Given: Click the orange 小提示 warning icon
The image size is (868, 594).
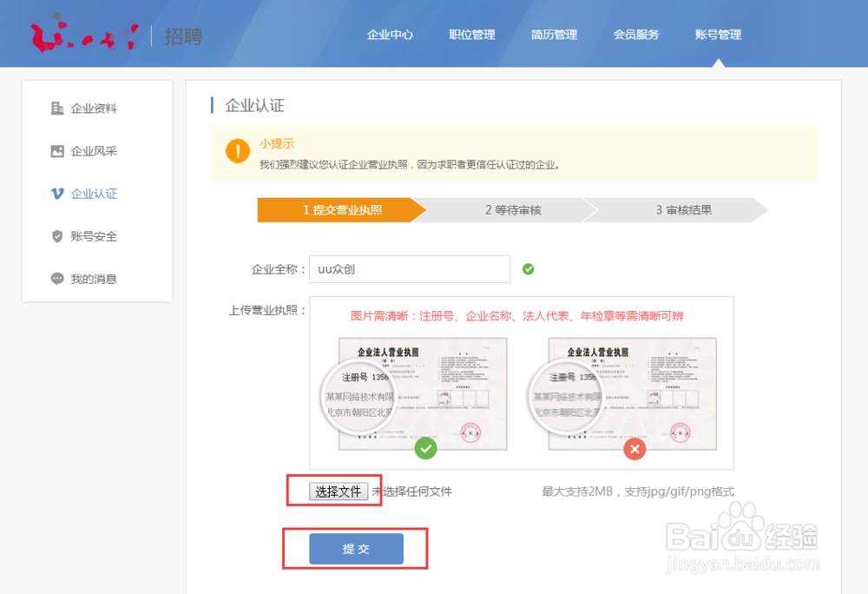Looking at the screenshot, I should pyautogui.click(x=237, y=150).
